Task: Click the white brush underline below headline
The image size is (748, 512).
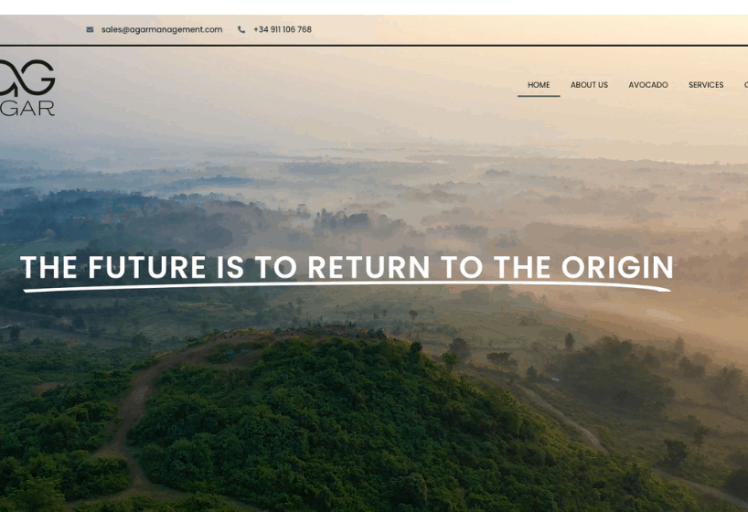Action: (347, 286)
